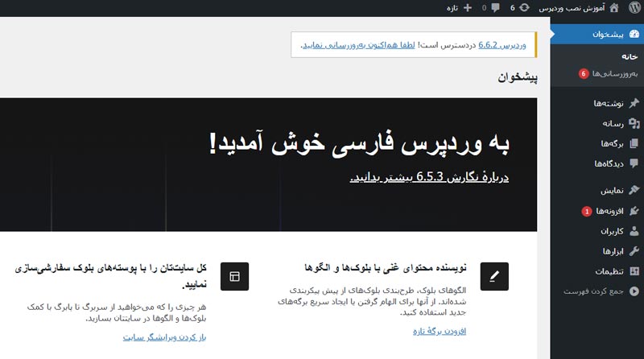The height and width of the screenshot is (359, 644).
Task: Click the plugin icon beside افزونه‌ها
Action: [x=634, y=211]
